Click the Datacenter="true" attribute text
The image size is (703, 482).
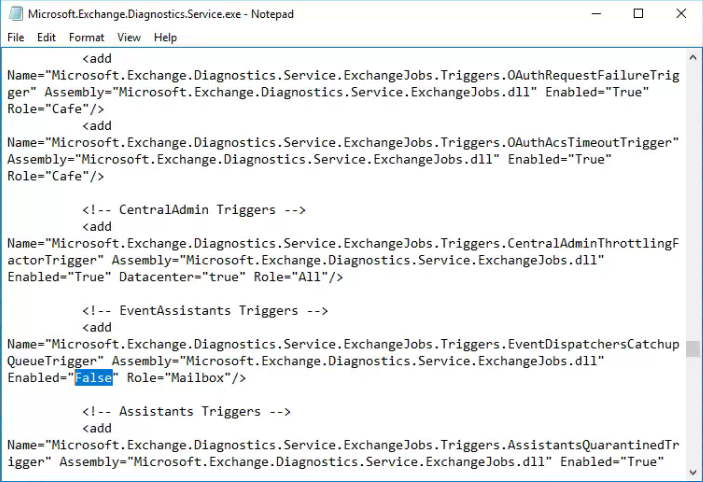182,277
